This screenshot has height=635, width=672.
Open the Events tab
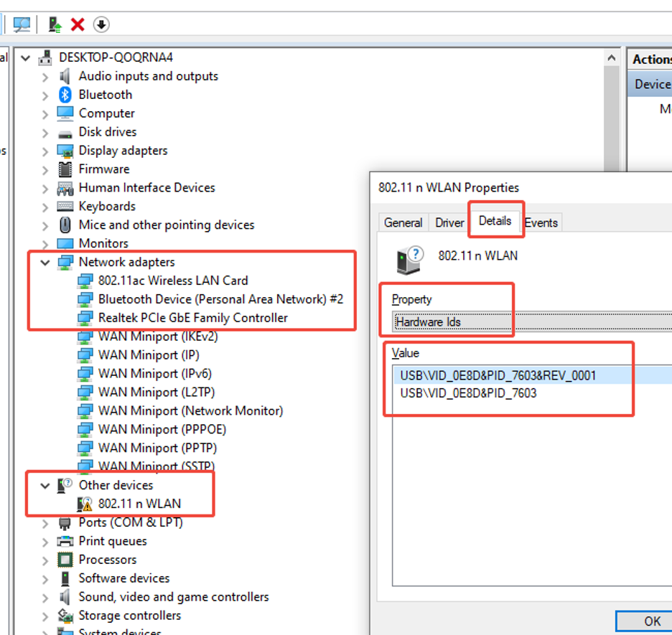pyautogui.click(x=541, y=222)
